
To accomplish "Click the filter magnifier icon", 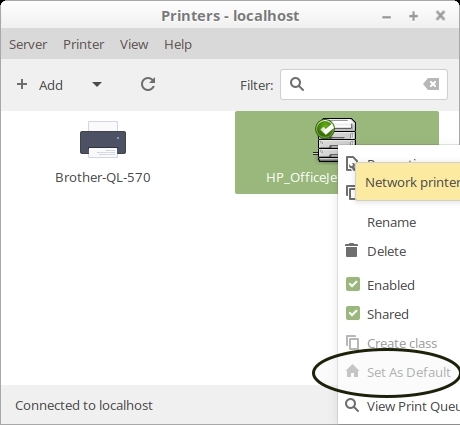I will [x=297, y=84].
